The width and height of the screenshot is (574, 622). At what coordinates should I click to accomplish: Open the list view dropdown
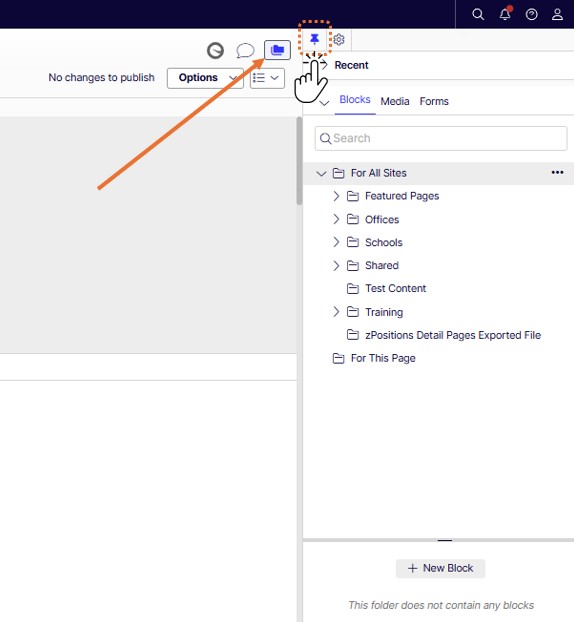(267, 78)
